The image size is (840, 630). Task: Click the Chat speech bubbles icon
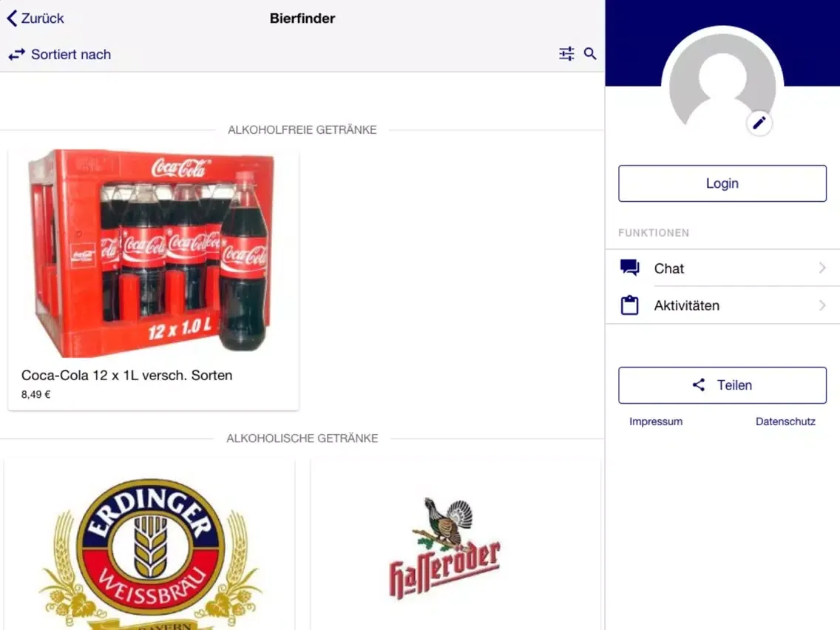click(x=629, y=268)
